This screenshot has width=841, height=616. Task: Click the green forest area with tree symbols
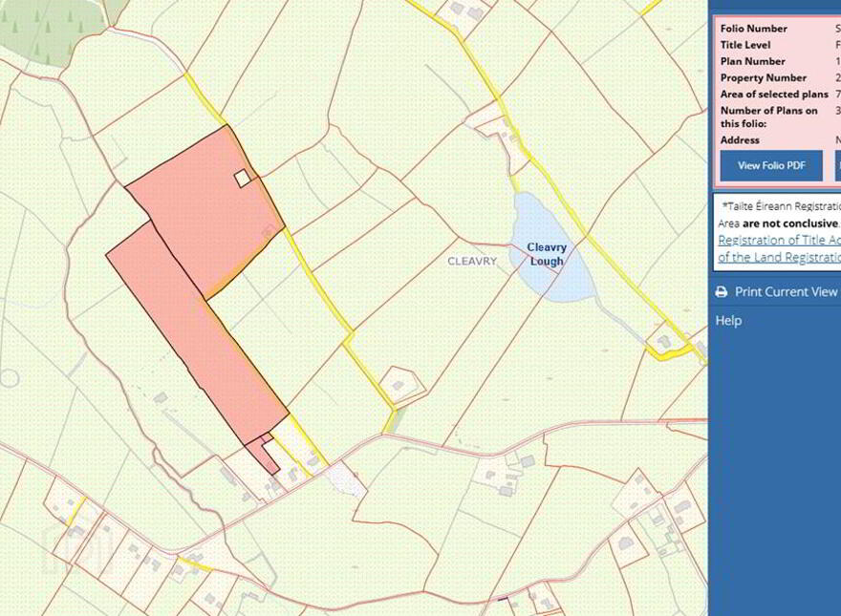[51, 30]
